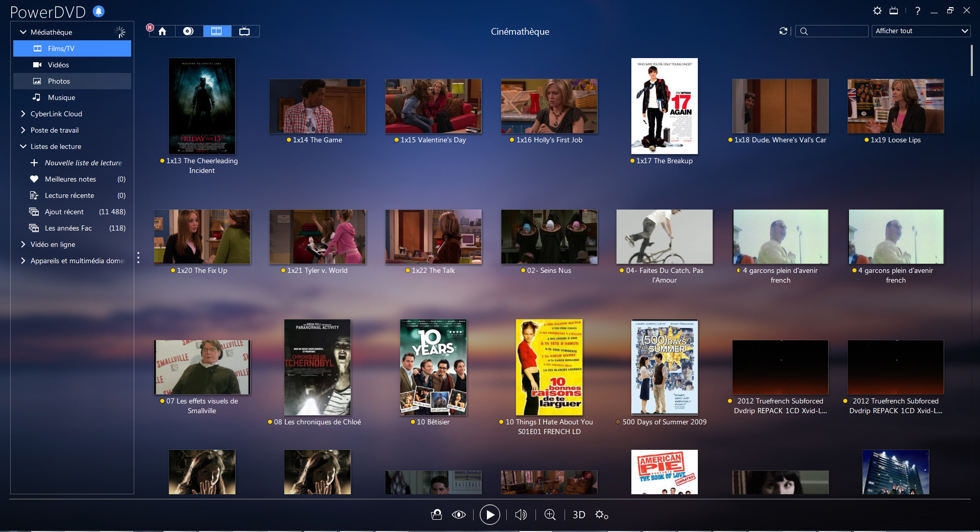The height and width of the screenshot is (532, 980).
Task: Select 1x14 The Game thumbnail
Action: tap(317, 106)
